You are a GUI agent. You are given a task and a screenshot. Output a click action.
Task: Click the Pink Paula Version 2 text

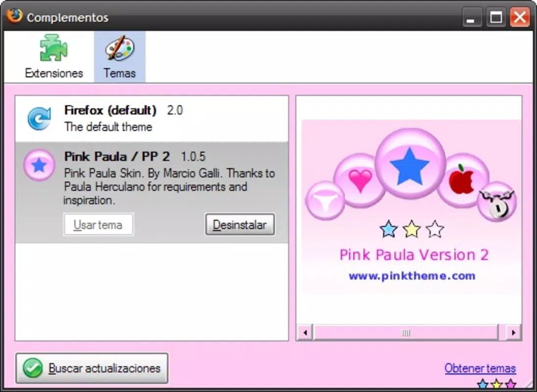pos(414,255)
